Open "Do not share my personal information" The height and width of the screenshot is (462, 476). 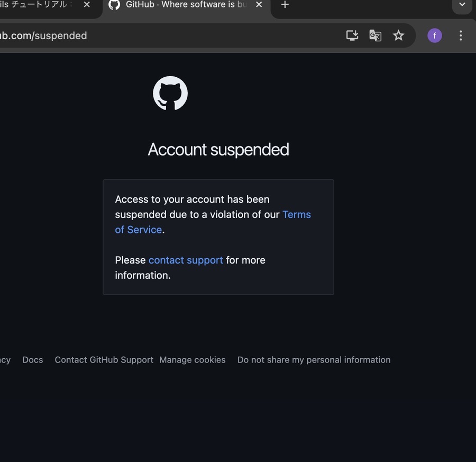pyautogui.click(x=314, y=360)
